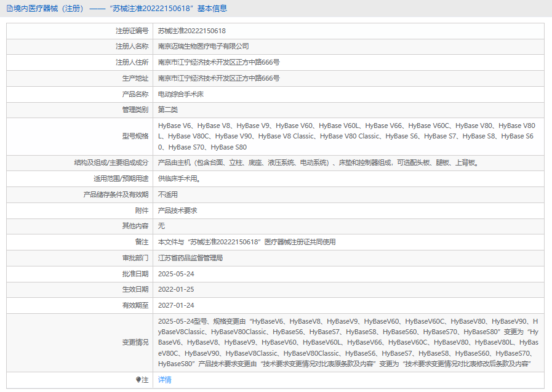Select intended use value 供临床手术用。
Screen dimensions: 552x392
tap(179, 178)
